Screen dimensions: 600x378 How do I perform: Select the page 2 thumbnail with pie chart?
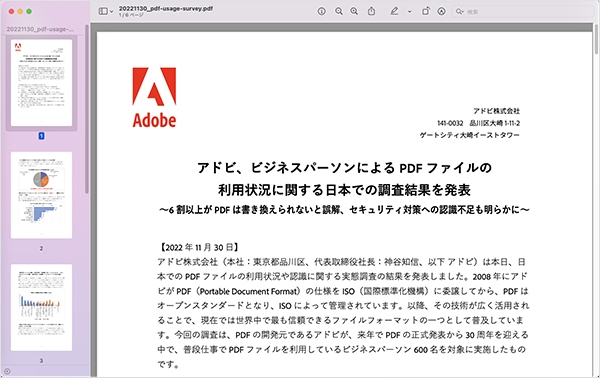coord(41,195)
